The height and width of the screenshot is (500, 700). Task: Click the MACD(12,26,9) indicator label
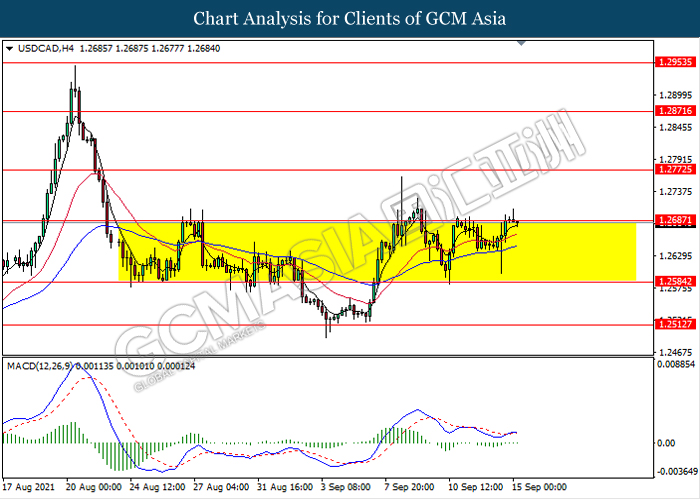click(40, 367)
